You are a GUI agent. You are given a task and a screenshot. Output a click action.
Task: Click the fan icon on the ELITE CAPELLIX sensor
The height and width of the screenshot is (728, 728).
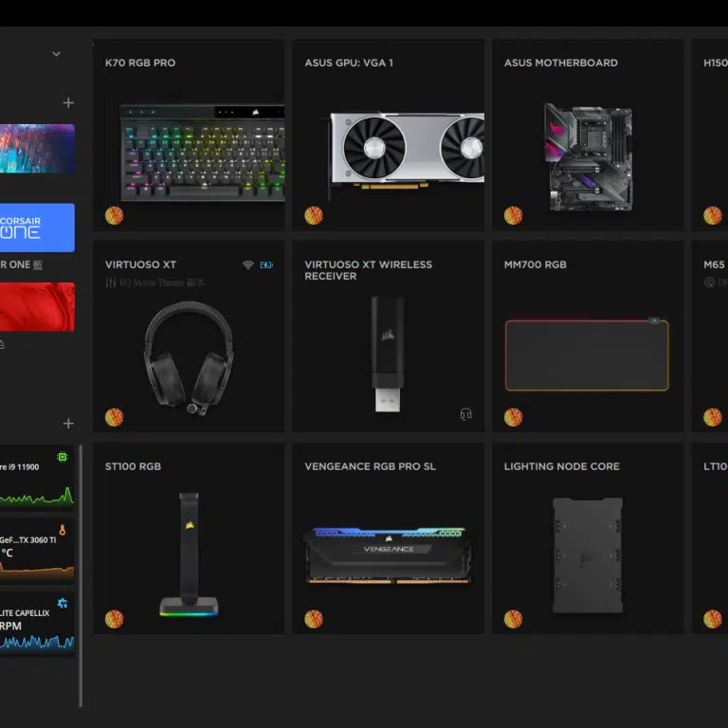coord(63,603)
